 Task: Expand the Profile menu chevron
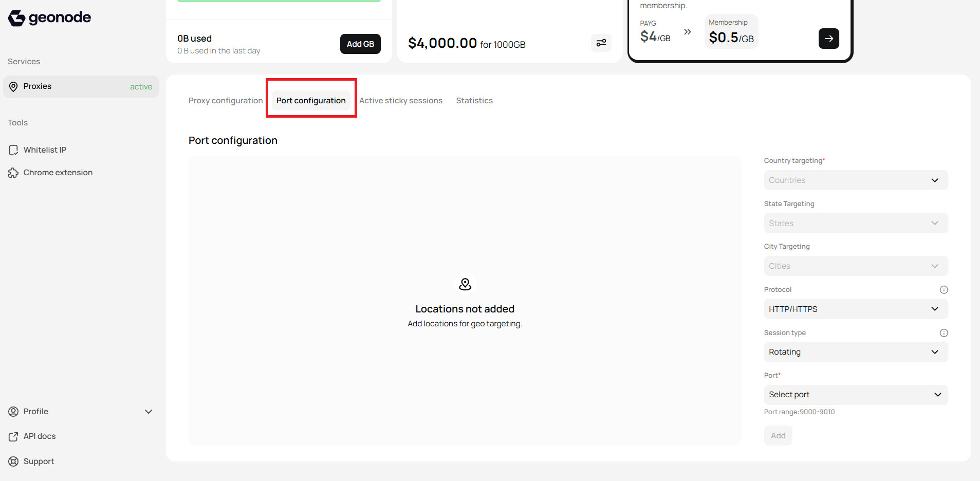coord(149,412)
